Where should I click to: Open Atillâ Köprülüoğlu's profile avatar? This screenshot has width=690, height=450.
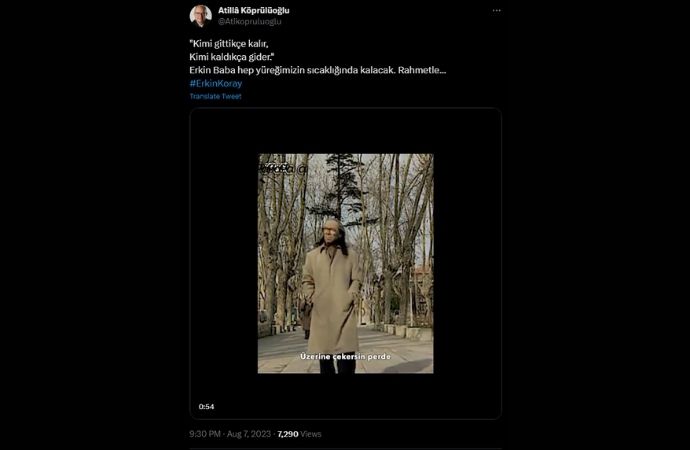(201, 15)
